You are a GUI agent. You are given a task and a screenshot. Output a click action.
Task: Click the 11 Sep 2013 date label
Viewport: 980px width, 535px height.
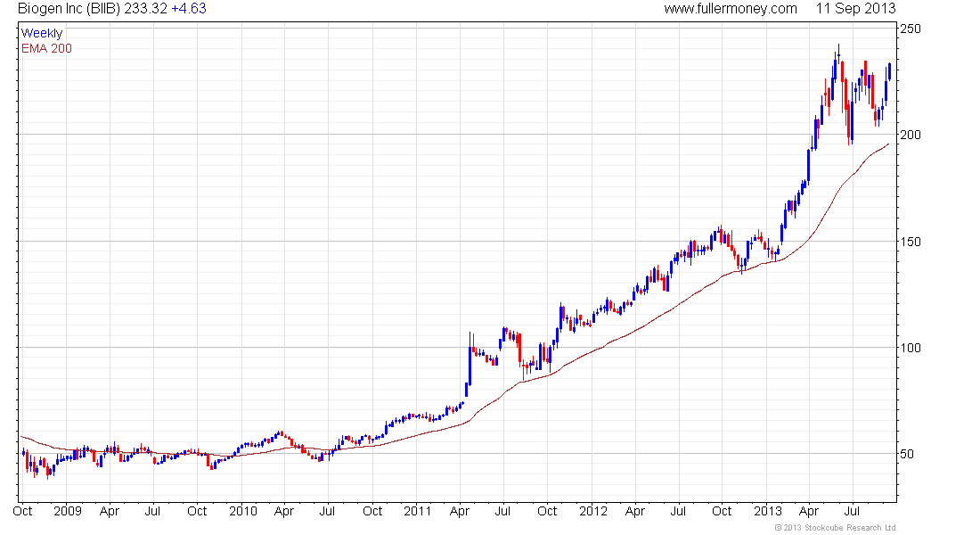point(855,9)
